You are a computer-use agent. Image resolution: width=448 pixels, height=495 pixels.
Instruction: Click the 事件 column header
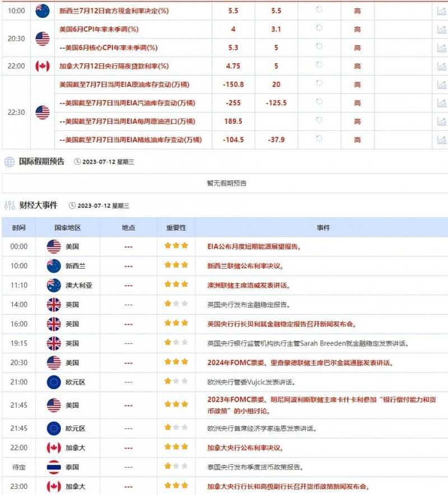[x=325, y=227]
